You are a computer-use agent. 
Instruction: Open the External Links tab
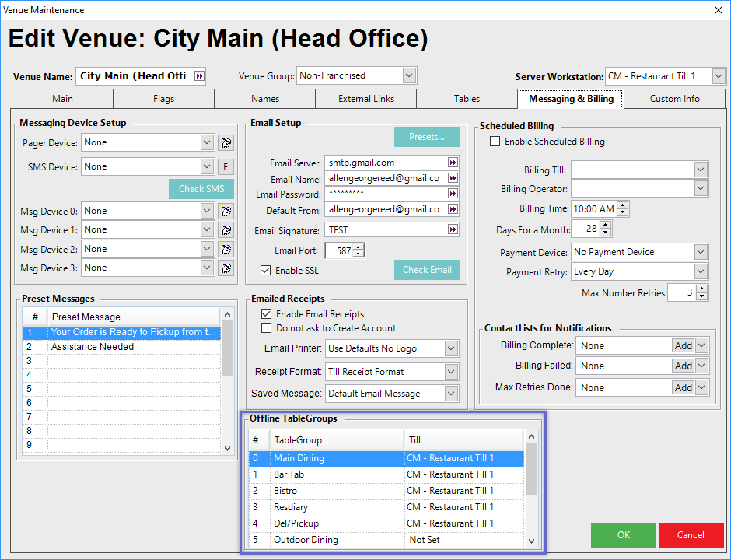coord(365,99)
